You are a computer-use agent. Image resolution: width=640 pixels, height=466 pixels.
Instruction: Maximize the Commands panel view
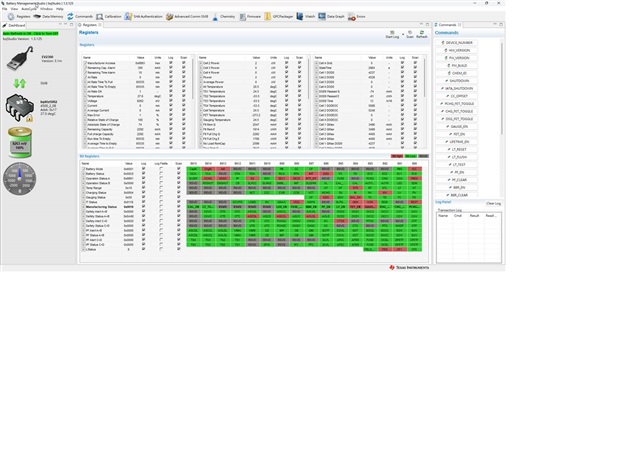pyautogui.click(x=501, y=24)
